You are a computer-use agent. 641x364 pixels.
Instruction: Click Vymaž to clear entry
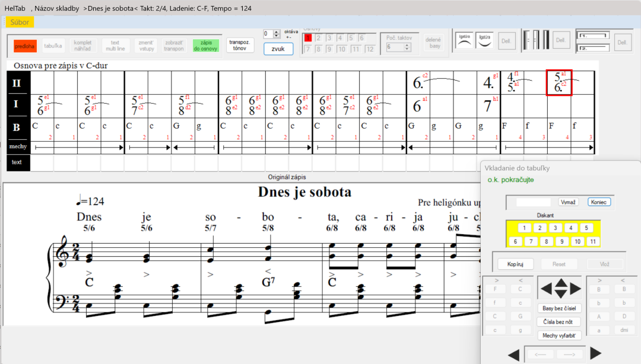click(568, 202)
